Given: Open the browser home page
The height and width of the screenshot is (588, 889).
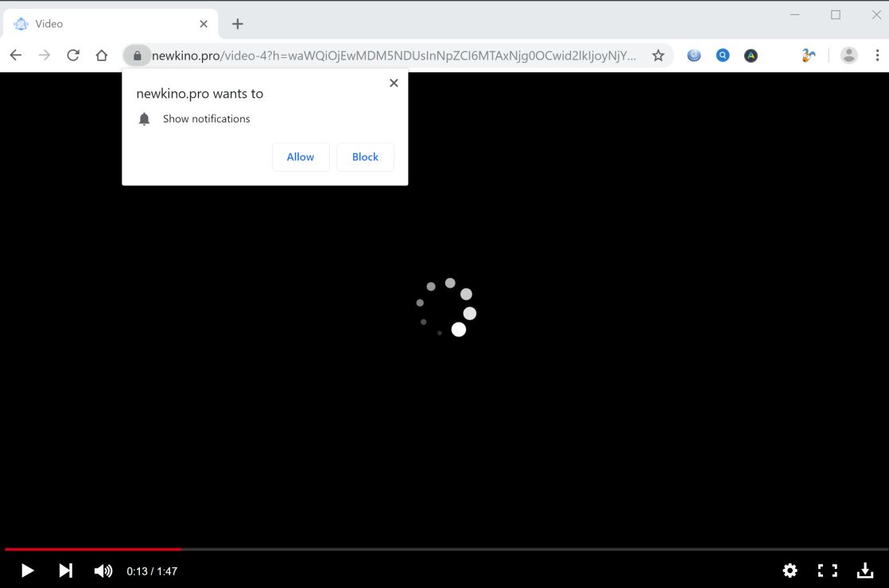Looking at the screenshot, I should [102, 56].
